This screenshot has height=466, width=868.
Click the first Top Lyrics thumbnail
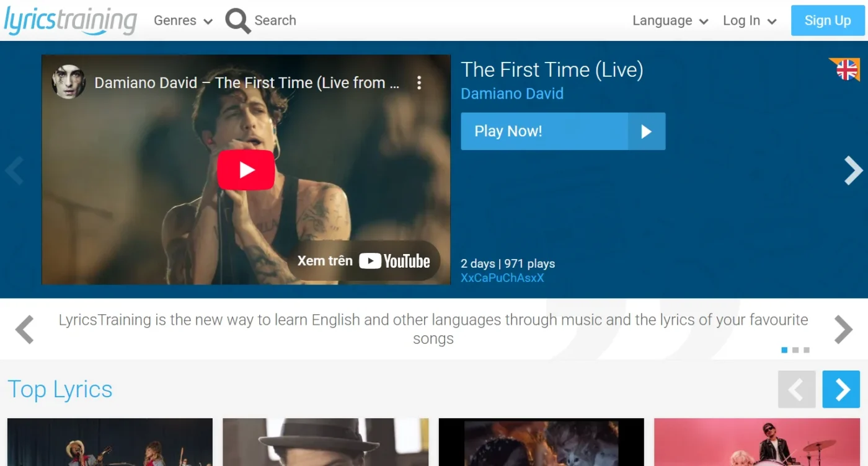[x=110, y=442]
